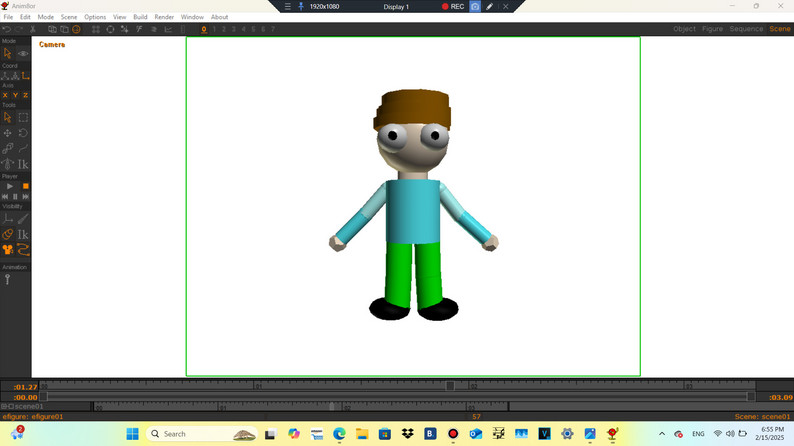This screenshot has width=794, height=446.
Task: Open the Build menu
Action: pos(140,17)
